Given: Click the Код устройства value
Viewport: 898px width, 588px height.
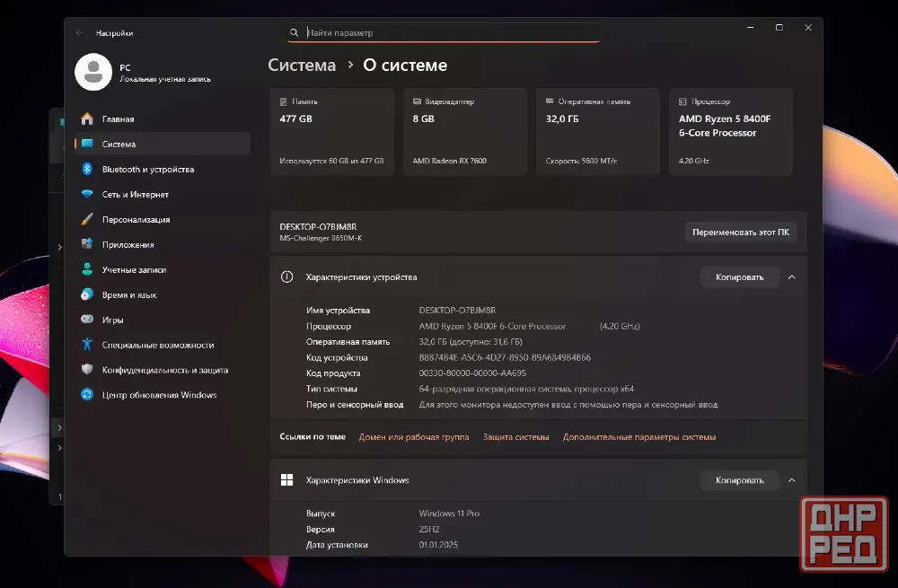Looking at the screenshot, I should pos(505,357).
